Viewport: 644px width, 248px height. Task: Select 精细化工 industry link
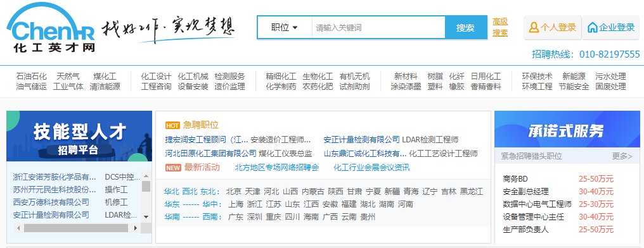pyautogui.click(x=281, y=77)
